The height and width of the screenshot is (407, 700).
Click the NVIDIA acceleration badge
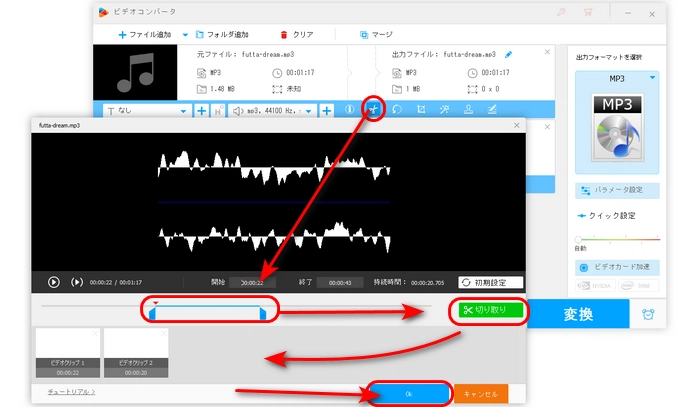coord(596,285)
